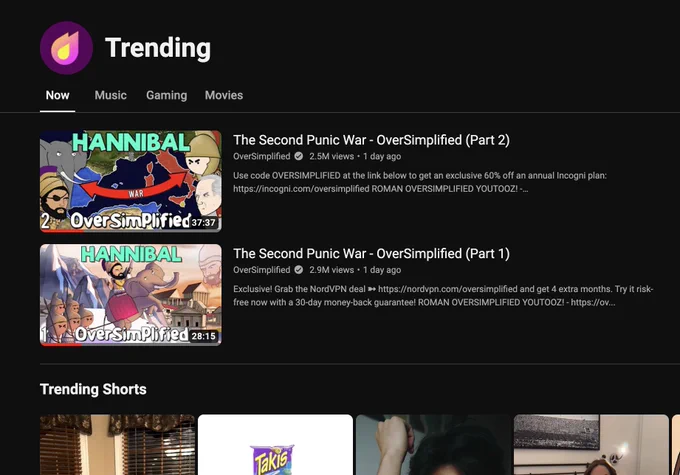
Task: Open the short showing dark hair and raised hand
Action: pyautogui.click(x=433, y=445)
